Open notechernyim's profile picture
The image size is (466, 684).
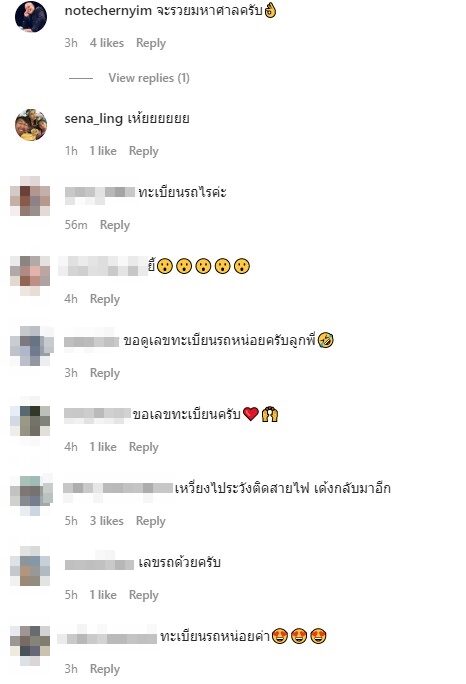[x=31, y=17]
